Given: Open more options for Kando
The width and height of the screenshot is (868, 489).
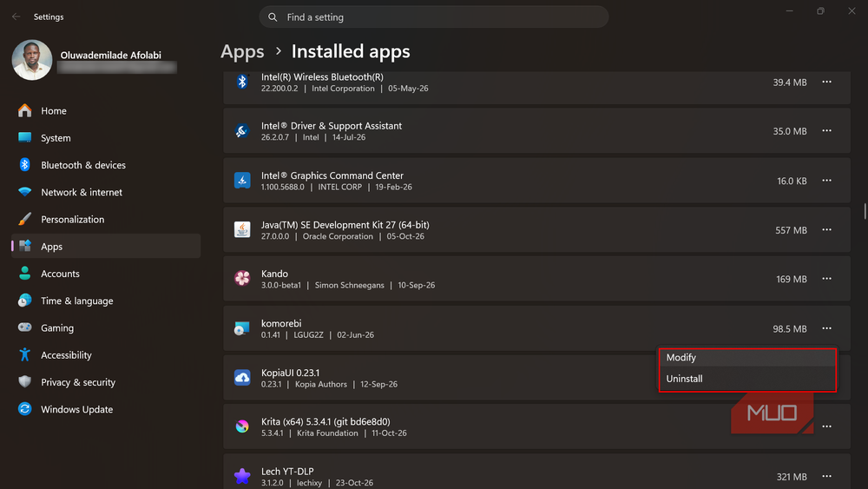Looking at the screenshot, I should coord(826,279).
